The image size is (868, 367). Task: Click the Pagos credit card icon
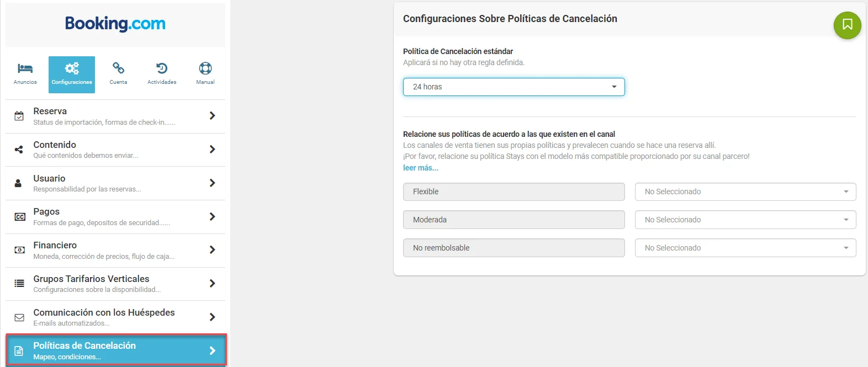(19, 217)
